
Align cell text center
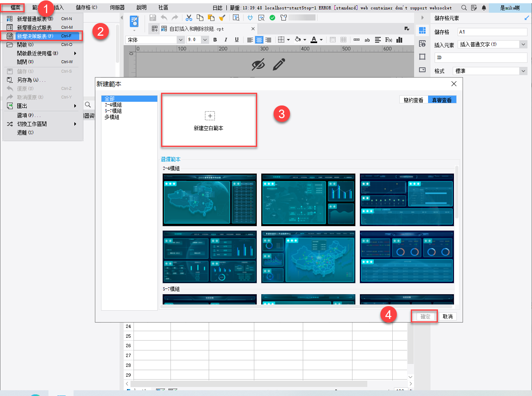259,40
